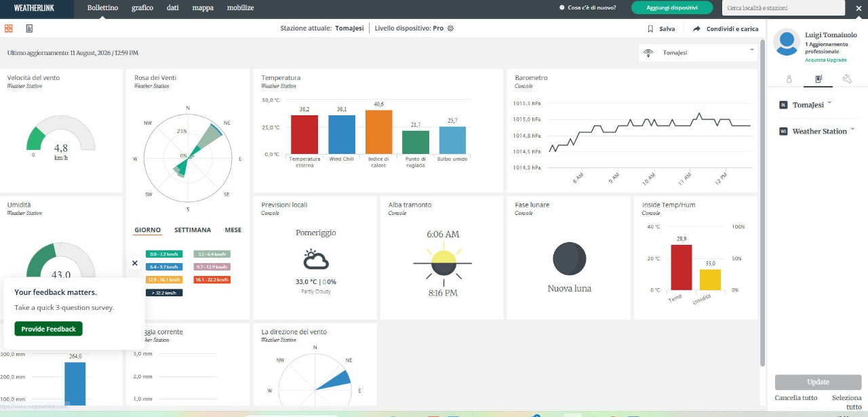Open the wrench tools tab icon
The width and height of the screenshot is (868, 417).
pos(847,79)
